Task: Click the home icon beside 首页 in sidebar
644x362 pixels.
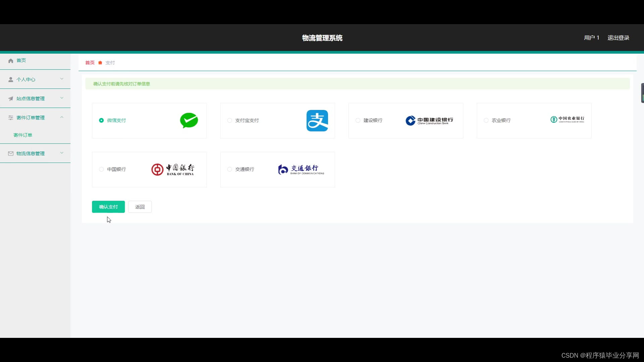Action: point(11,61)
